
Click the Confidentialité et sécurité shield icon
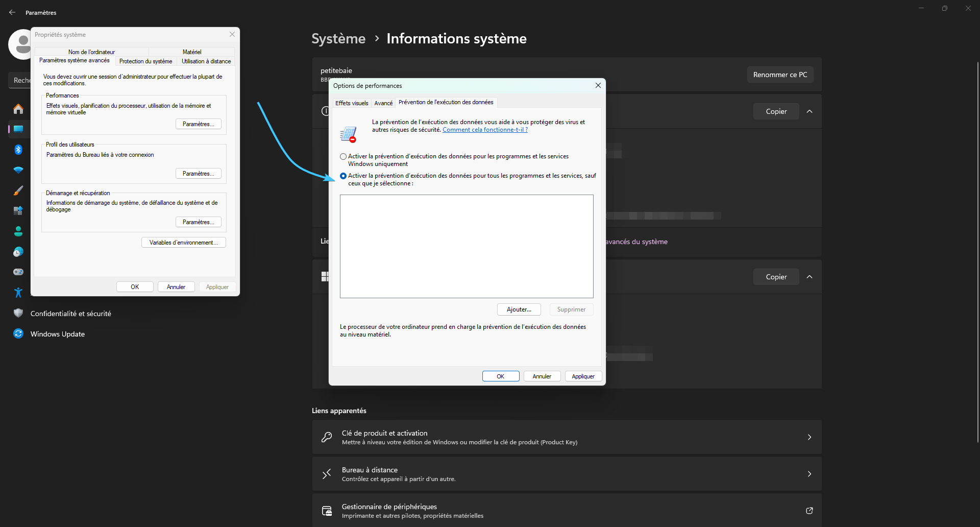(x=18, y=313)
